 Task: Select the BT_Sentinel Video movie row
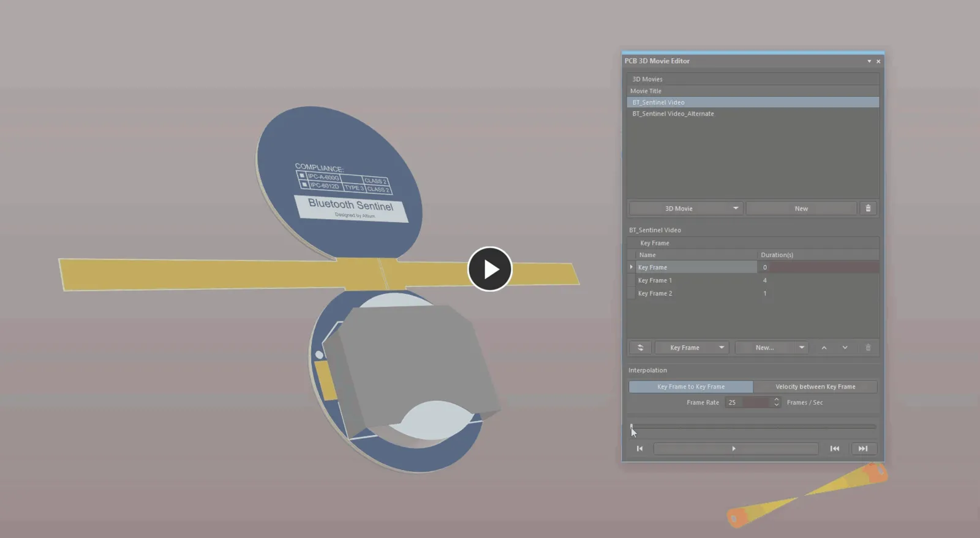pyautogui.click(x=753, y=102)
